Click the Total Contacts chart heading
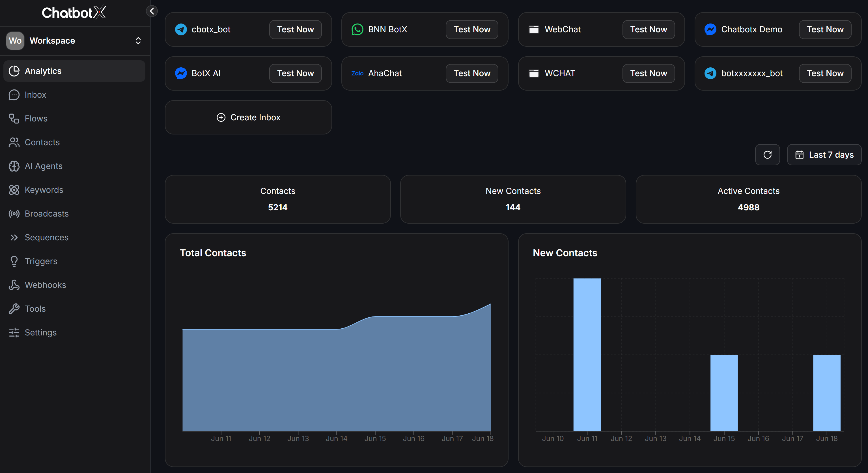This screenshot has width=868, height=473. click(213, 253)
